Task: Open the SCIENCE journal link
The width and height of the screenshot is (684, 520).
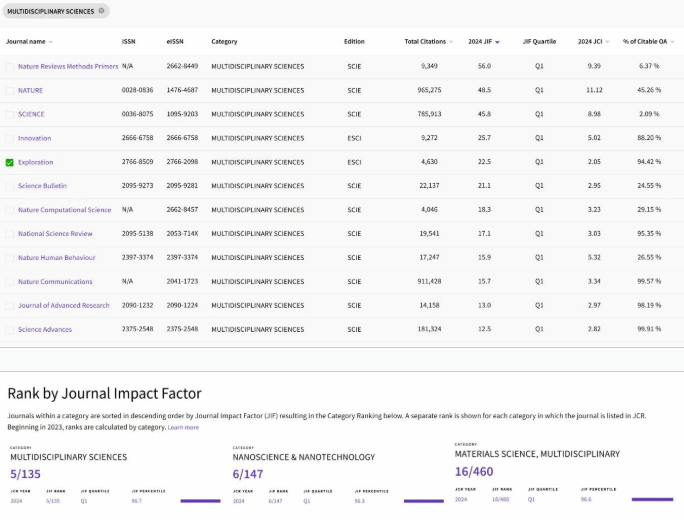Action: pos(31,114)
